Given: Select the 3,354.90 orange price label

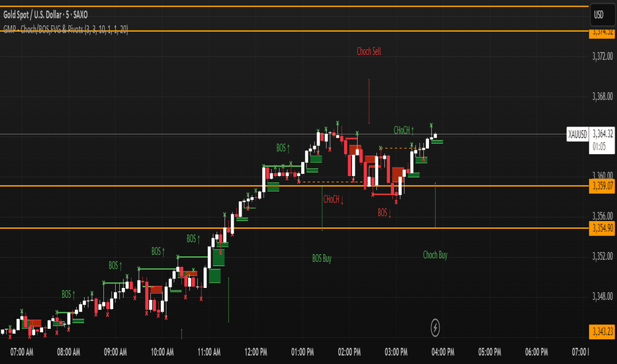Looking at the screenshot, I should click(x=602, y=228).
